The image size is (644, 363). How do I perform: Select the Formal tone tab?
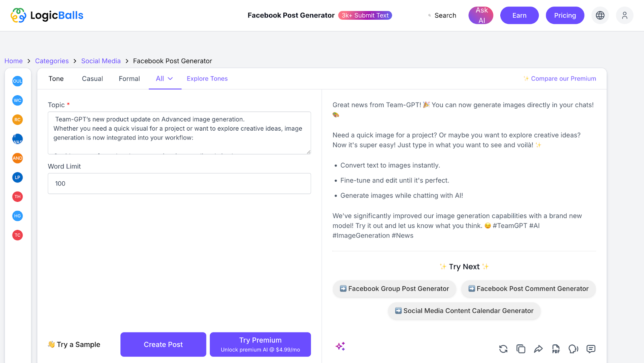[129, 79]
